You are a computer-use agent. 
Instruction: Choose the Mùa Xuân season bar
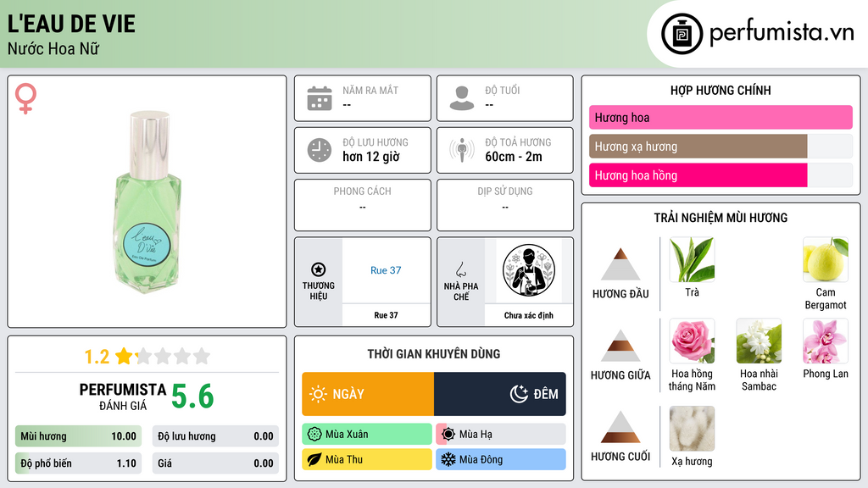(x=367, y=435)
